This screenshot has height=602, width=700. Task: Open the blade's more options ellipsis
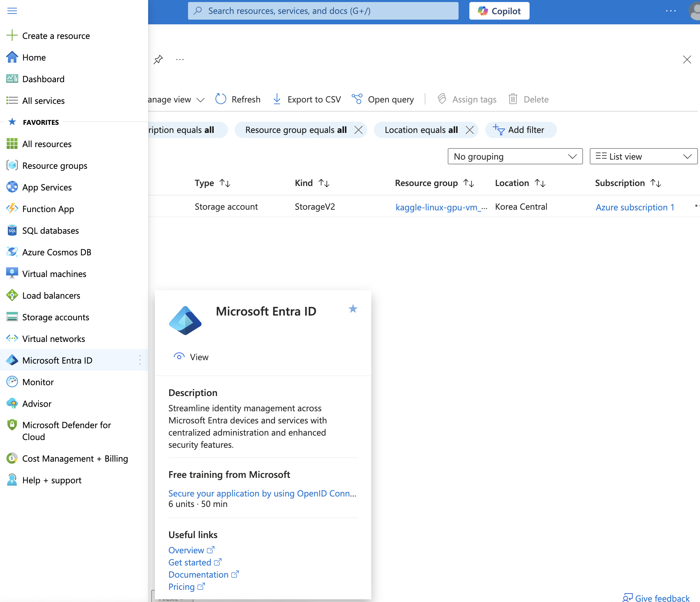pos(180,60)
